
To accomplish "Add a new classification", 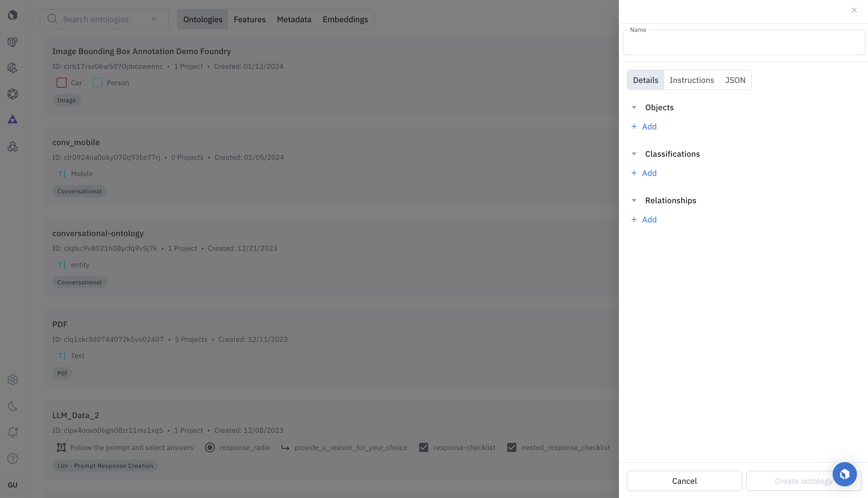I will (644, 173).
